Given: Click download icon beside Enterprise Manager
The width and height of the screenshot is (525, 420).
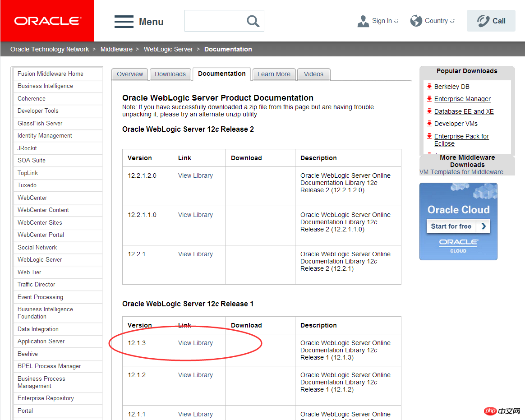Looking at the screenshot, I should [x=429, y=98].
